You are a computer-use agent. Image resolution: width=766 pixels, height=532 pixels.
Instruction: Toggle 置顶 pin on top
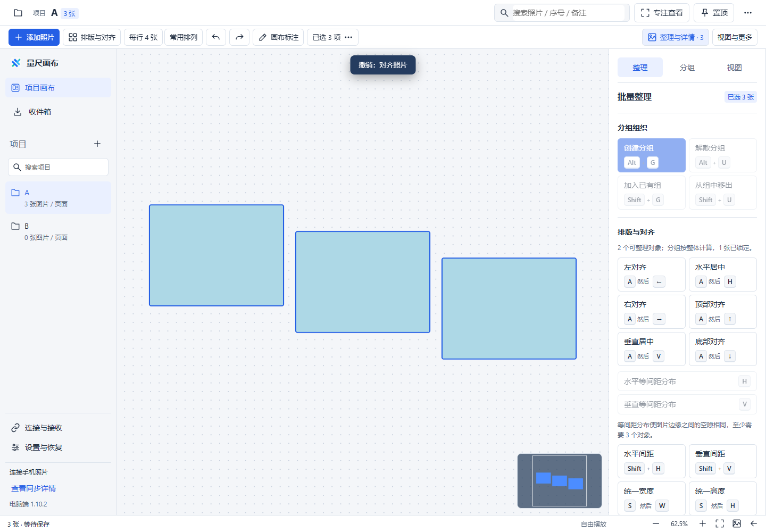pos(714,13)
